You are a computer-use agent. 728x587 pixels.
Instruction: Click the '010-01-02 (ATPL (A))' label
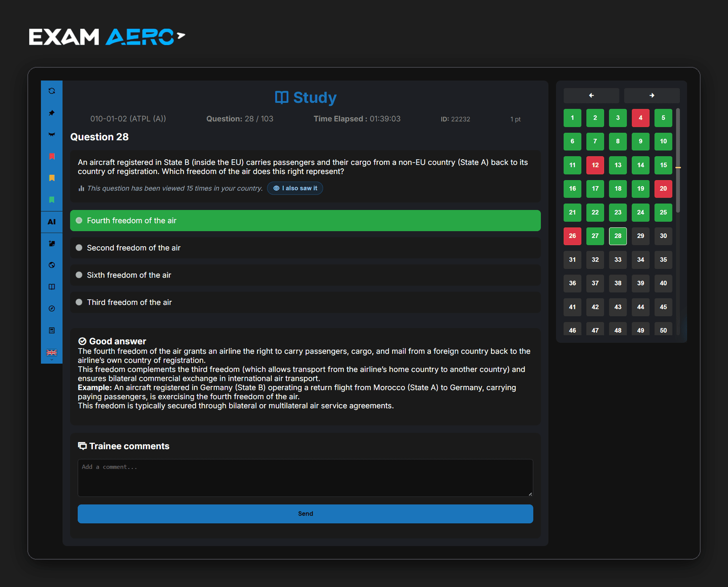[x=128, y=119]
